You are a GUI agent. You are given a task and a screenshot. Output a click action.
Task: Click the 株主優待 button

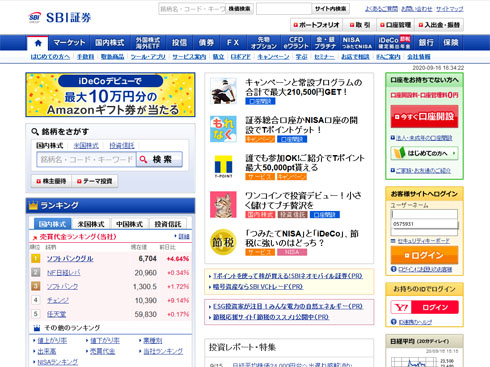click(51, 181)
